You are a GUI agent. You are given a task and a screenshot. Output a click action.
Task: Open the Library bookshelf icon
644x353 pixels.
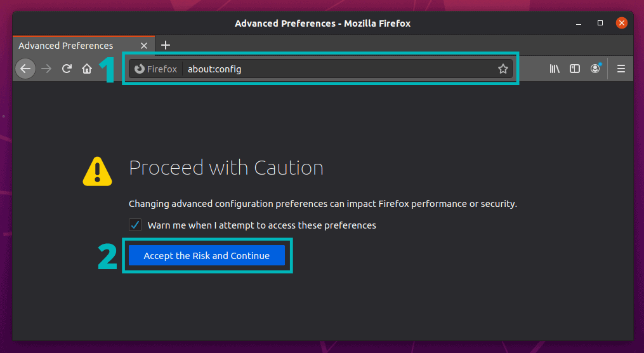(555, 69)
